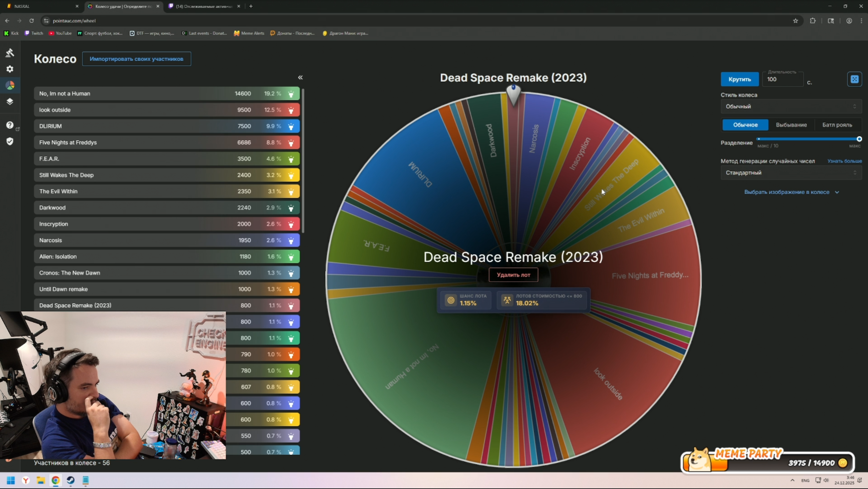This screenshot has height=489, width=868.
Task: Click the layers stack sidebar icon
Action: [10, 101]
